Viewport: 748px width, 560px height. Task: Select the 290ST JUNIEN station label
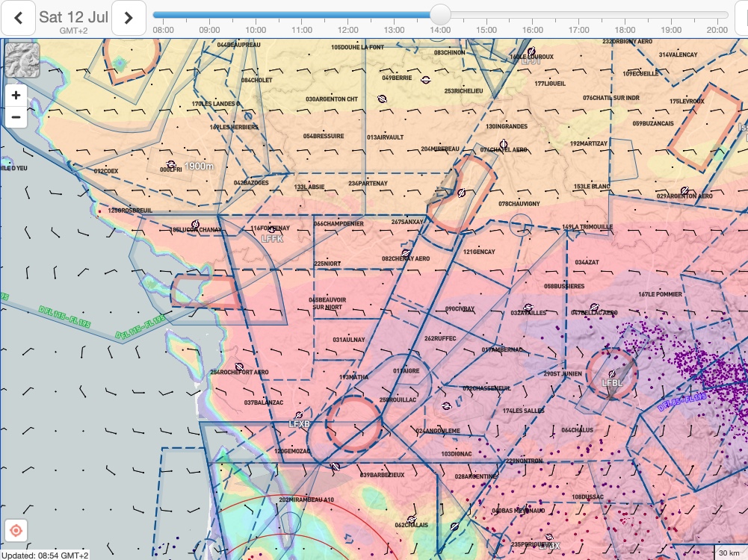tap(563, 373)
